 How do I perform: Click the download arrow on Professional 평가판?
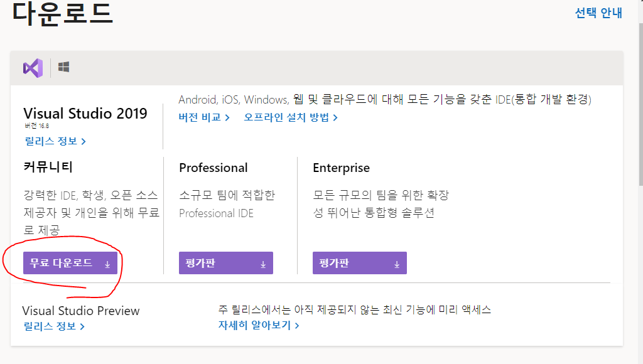(x=263, y=264)
